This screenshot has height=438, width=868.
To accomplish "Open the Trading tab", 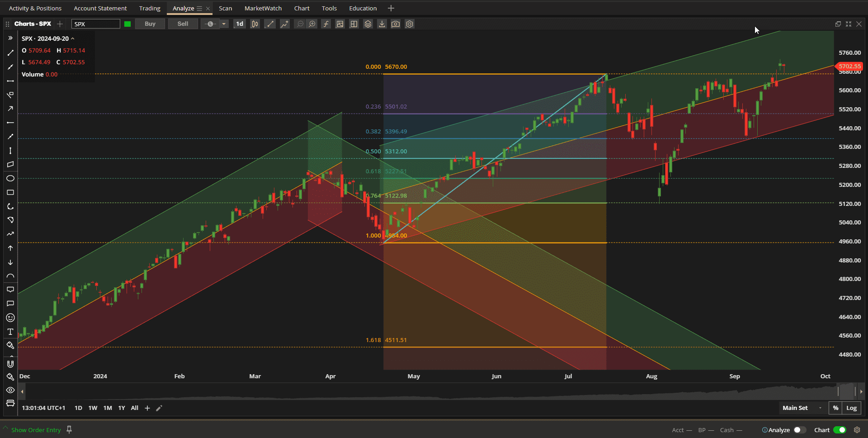I will coord(150,8).
